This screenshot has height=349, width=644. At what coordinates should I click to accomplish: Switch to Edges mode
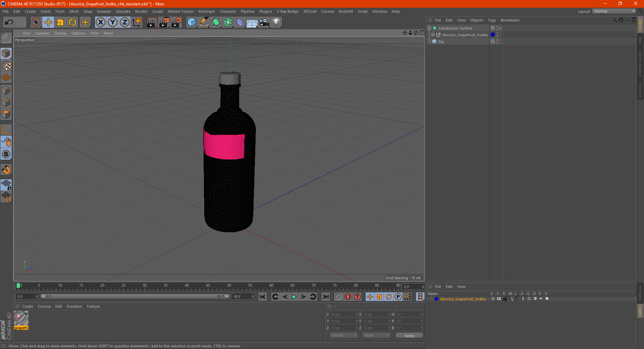pos(6,102)
